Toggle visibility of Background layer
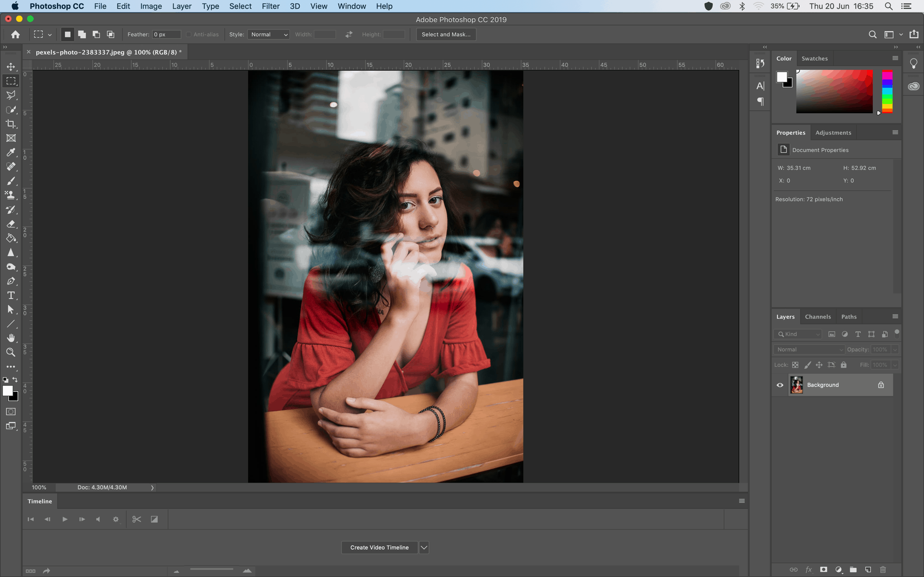This screenshot has width=924, height=577. (x=780, y=385)
